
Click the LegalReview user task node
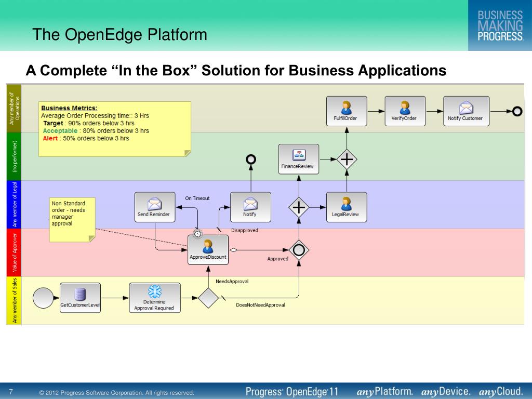(347, 207)
